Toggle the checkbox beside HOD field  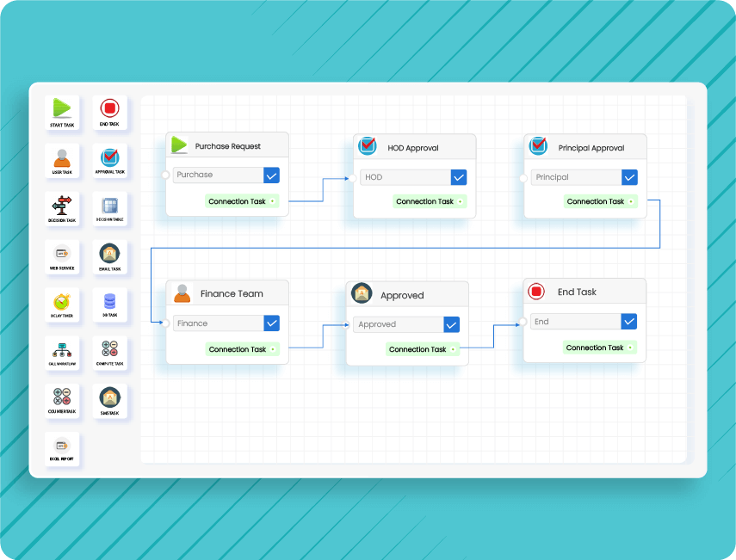459,177
